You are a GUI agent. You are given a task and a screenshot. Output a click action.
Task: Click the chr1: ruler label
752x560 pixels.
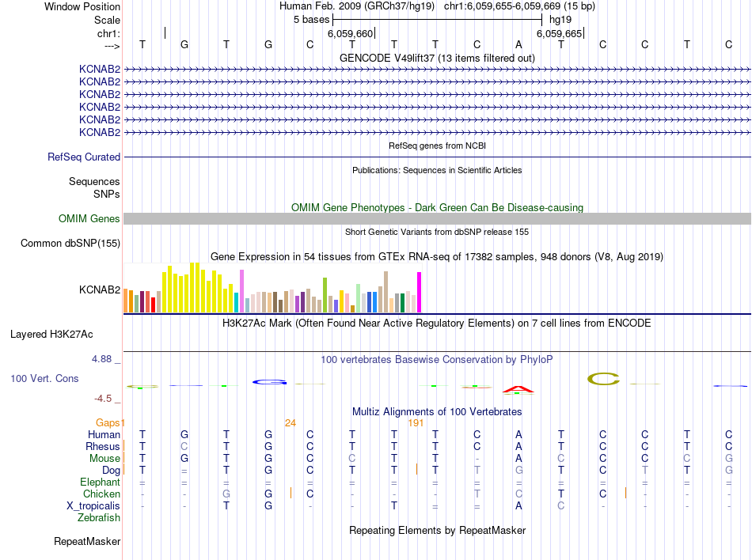pyautogui.click(x=108, y=33)
